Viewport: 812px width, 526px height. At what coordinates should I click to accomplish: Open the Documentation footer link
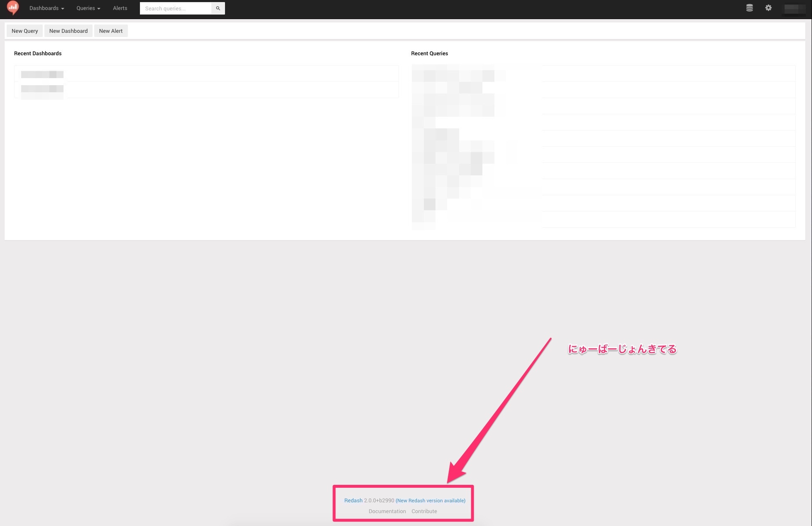pos(387,511)
